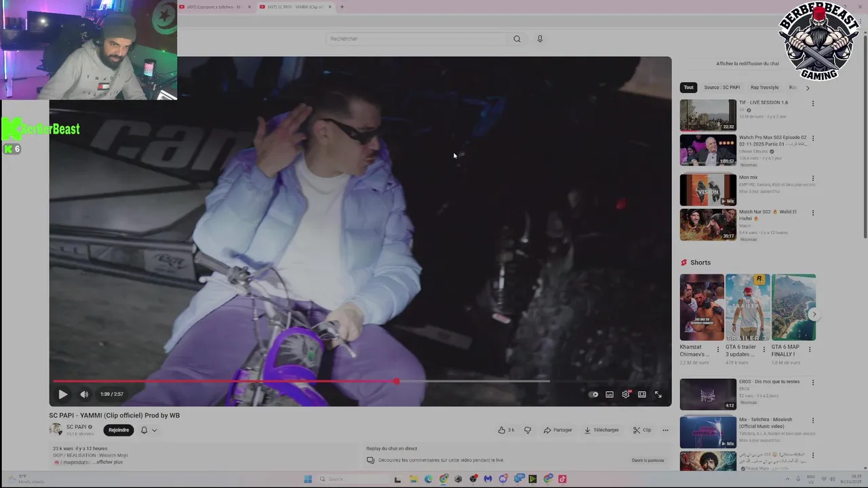Open the player settings gear
868x488 pixels.
(x=626, y=394)
